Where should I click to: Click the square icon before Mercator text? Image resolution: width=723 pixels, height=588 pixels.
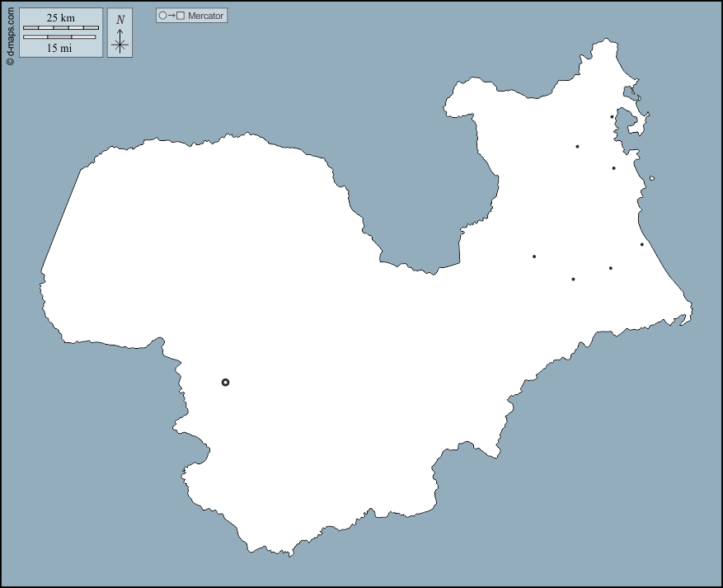pos(181,16)
